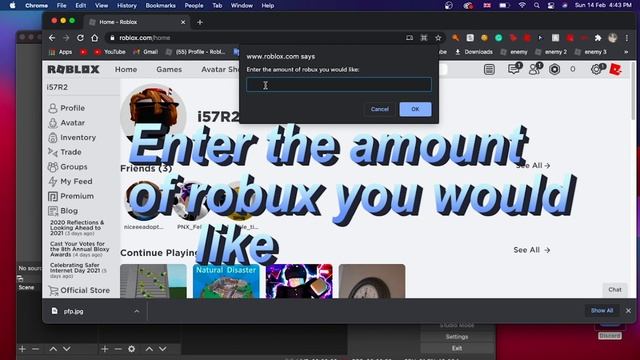Open Chrome extensions puzzle icon

pos(598,38)
